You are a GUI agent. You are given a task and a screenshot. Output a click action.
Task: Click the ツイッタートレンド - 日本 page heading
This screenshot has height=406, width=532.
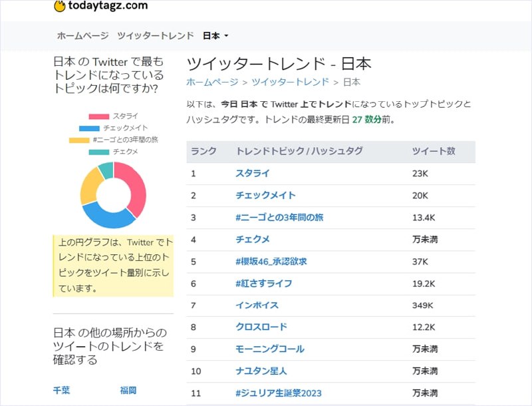pos(279,64)
